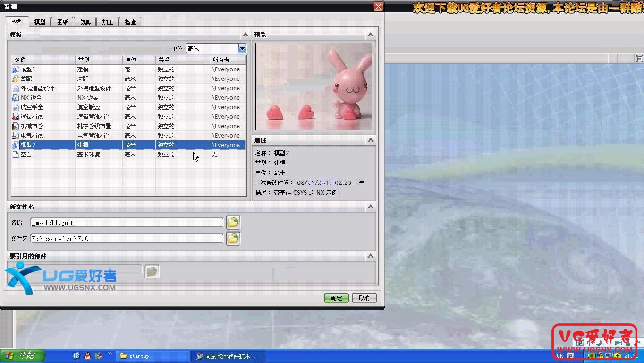The image size is (644, 363).
Task: Switch to the 仿真 tab
Action: (85, 22)
